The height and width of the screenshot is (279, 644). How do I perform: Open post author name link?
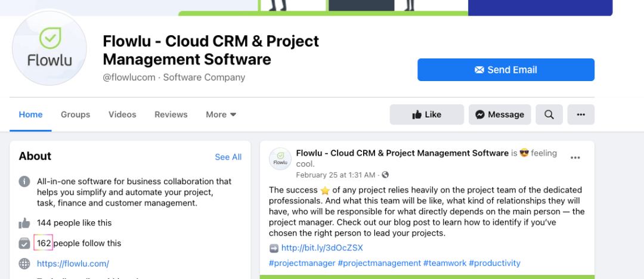[402, 153]
